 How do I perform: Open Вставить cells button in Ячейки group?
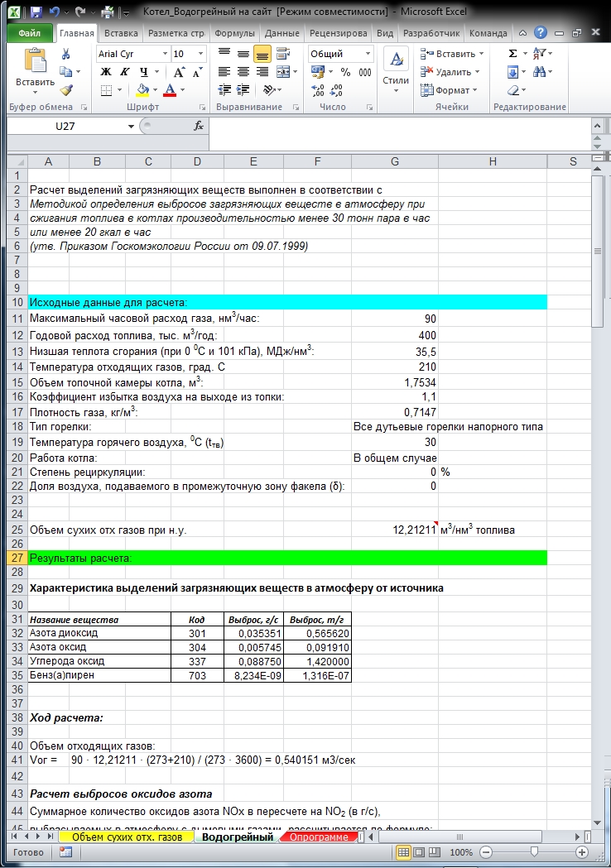[x=452, y=54]
